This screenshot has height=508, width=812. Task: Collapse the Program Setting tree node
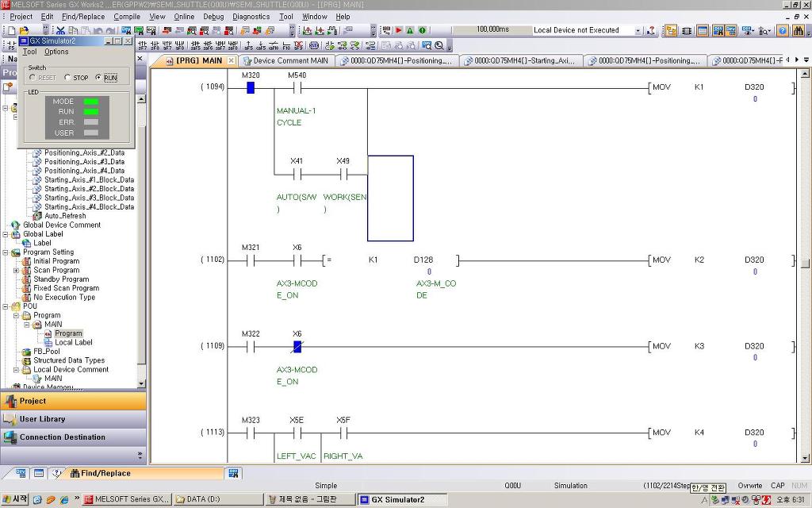(x=6, y=252)
